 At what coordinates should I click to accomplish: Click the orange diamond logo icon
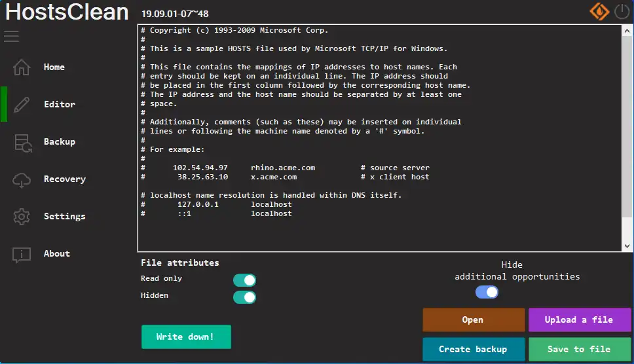(599, 11)
